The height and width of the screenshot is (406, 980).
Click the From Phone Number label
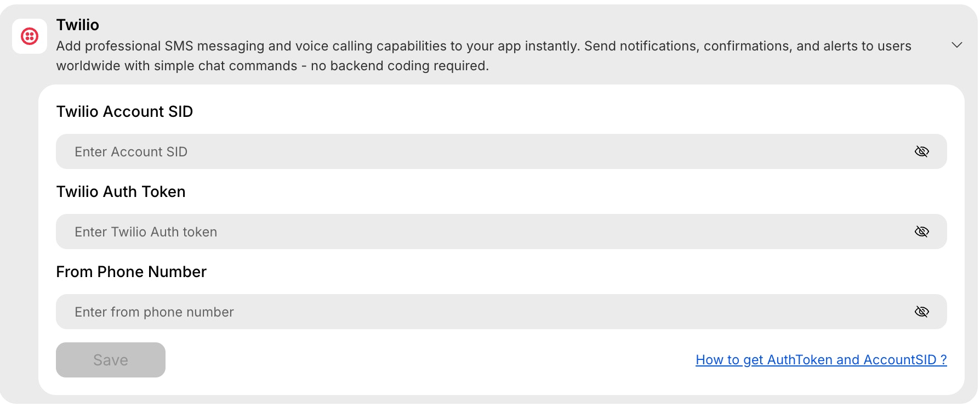[131, 272]
